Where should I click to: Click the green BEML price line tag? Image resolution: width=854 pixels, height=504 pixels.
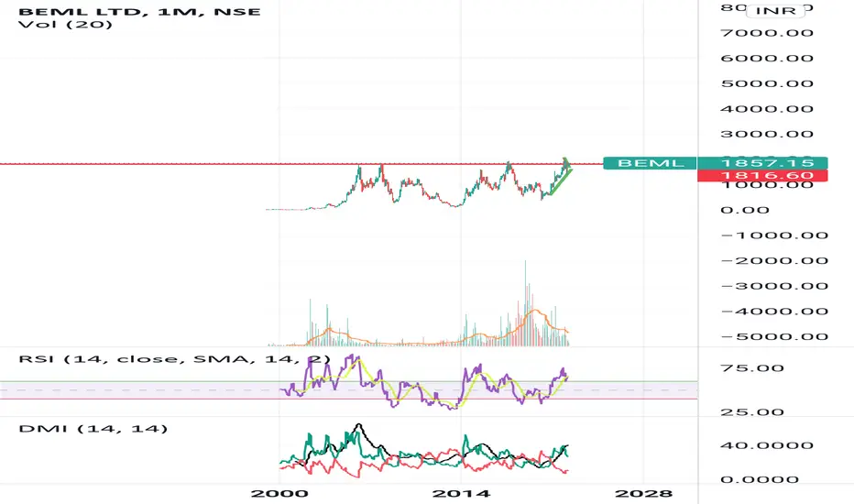click(x=650, y=163)
